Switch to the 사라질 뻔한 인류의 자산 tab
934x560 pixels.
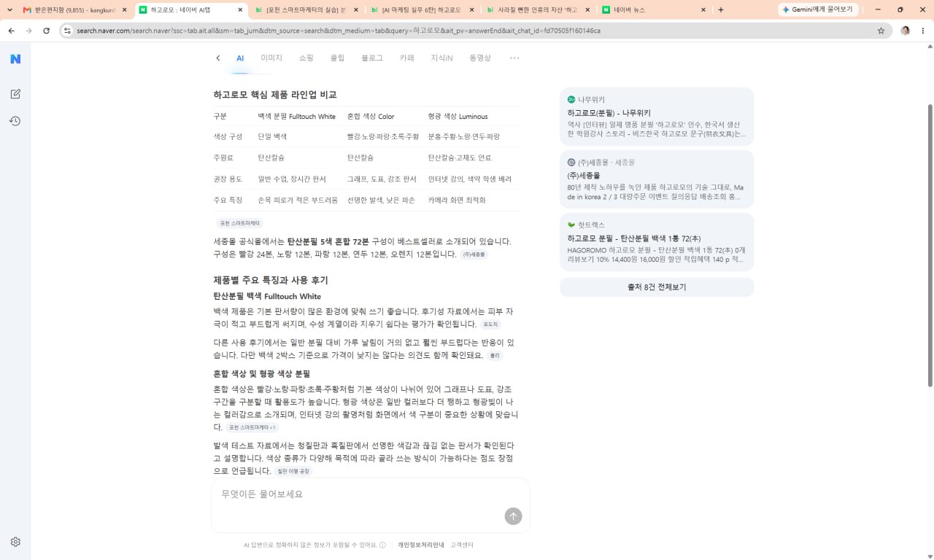coord(537,10)
